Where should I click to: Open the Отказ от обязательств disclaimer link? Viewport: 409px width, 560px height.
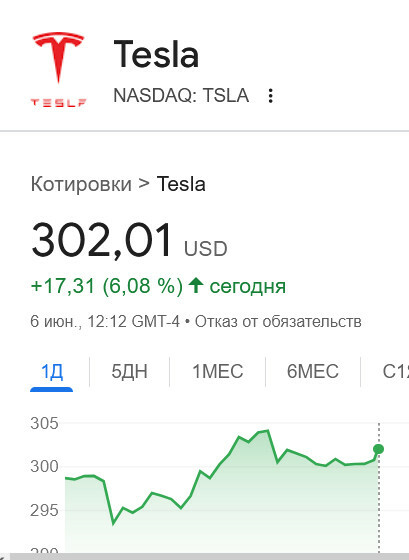tap(278, 321)
